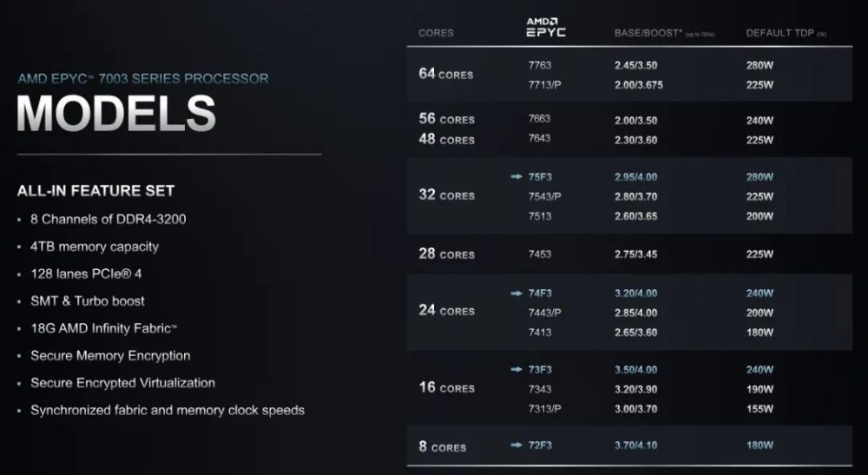The image size is (868, 475).
Task: Click the arrow icon beside 72F3
Action: click(516, 445)
